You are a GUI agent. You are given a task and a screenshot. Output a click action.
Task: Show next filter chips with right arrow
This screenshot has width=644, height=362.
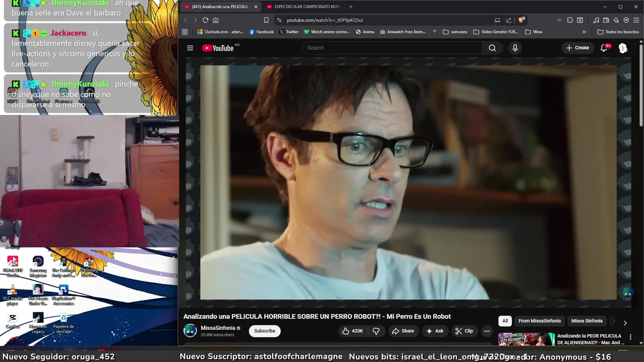coord(625,323)
